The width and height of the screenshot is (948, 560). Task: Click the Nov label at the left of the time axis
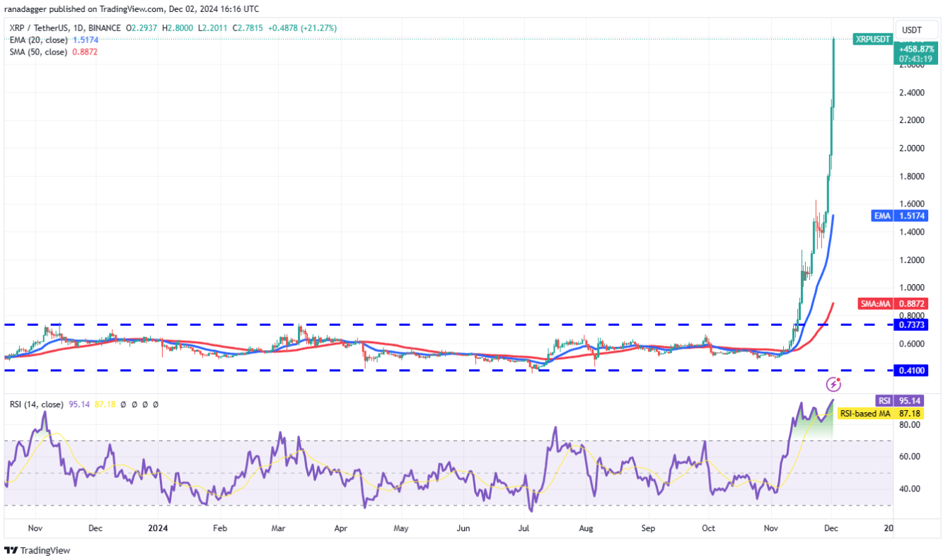[35, 528]
